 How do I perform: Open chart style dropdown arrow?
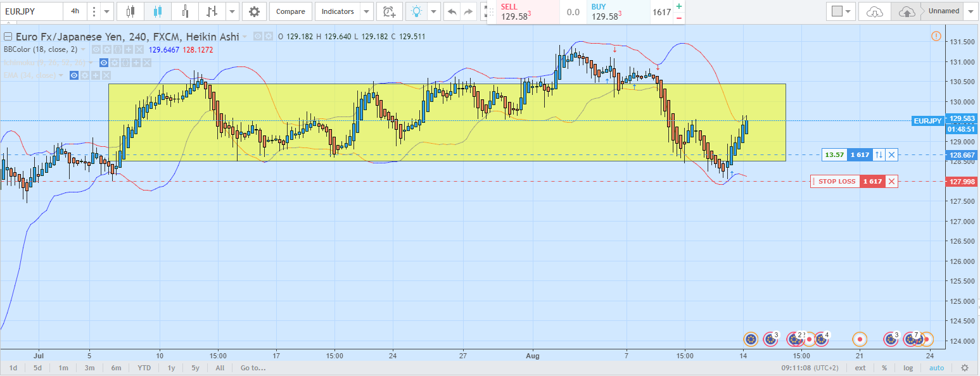point(233,11)
